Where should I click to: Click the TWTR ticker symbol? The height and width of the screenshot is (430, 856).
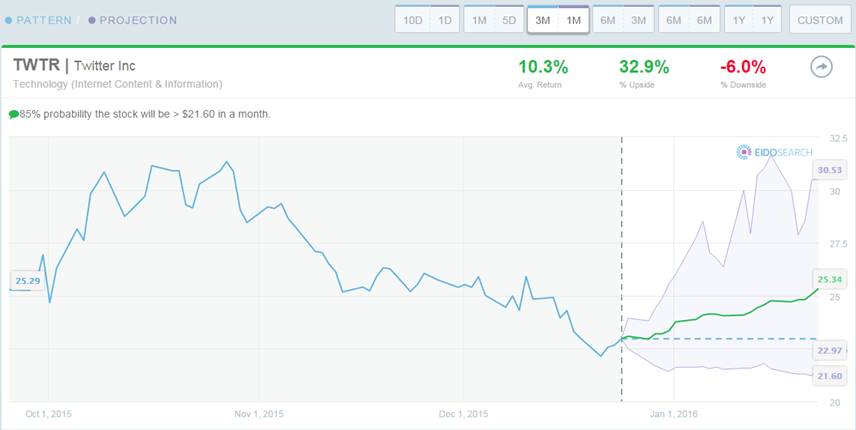point(36,65)
